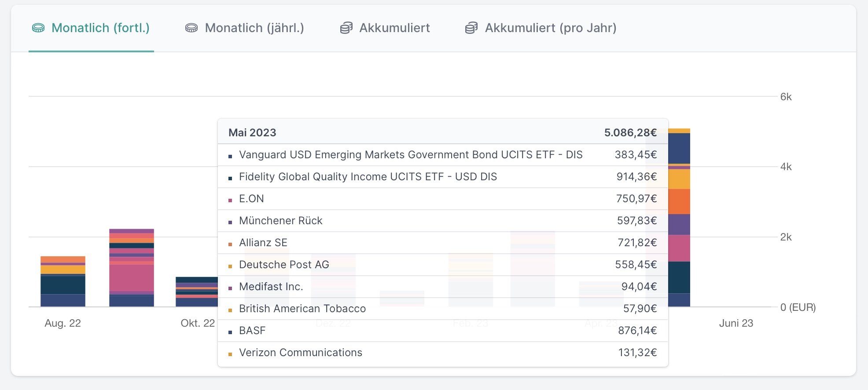868x390 pixels.
Task: Click the purple segment of the May 2023 bar
Action: coord(679,224)
